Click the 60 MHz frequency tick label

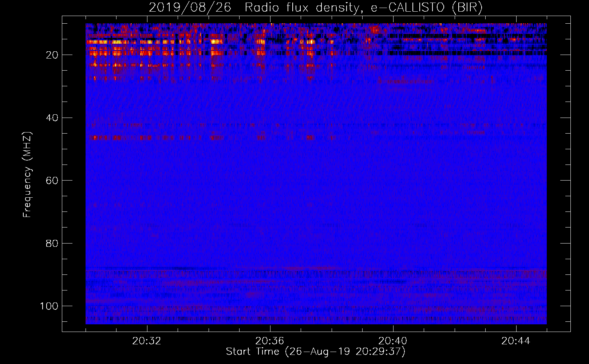coord(52,181)
